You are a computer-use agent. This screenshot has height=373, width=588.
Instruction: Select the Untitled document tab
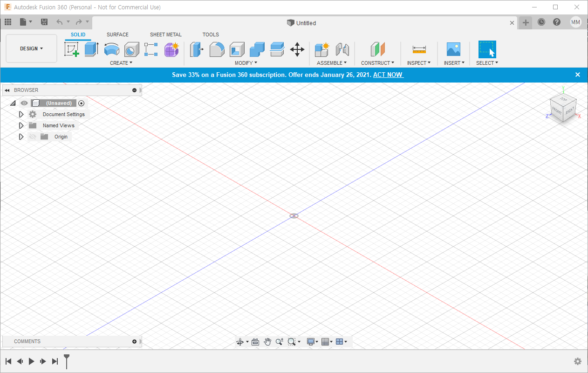(301, 23)
